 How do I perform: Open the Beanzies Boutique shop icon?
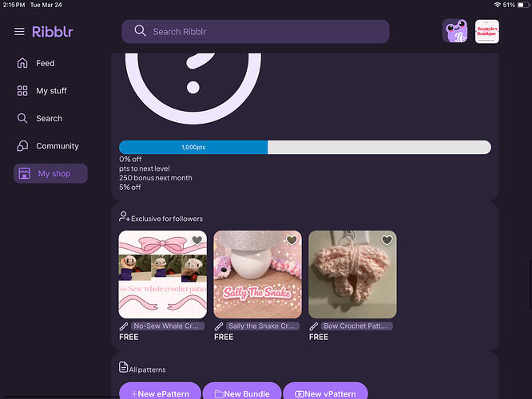pyautogui.click(x=486, y=32)
